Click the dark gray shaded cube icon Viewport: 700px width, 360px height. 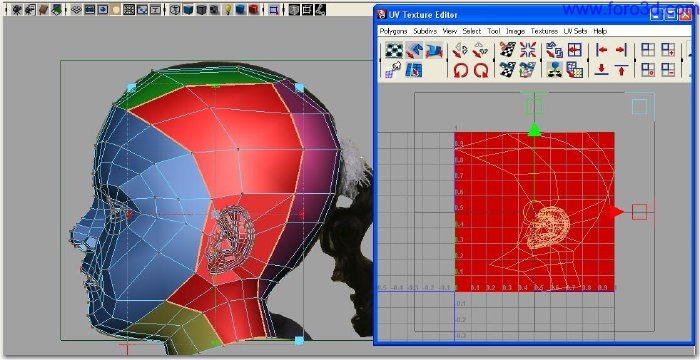coord(201,9)
